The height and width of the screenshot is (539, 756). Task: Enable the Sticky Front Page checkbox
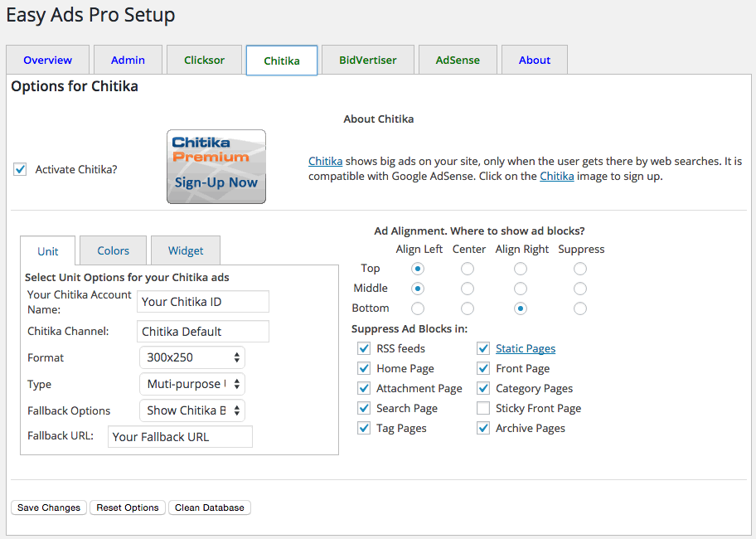click(x=483, y=408)
